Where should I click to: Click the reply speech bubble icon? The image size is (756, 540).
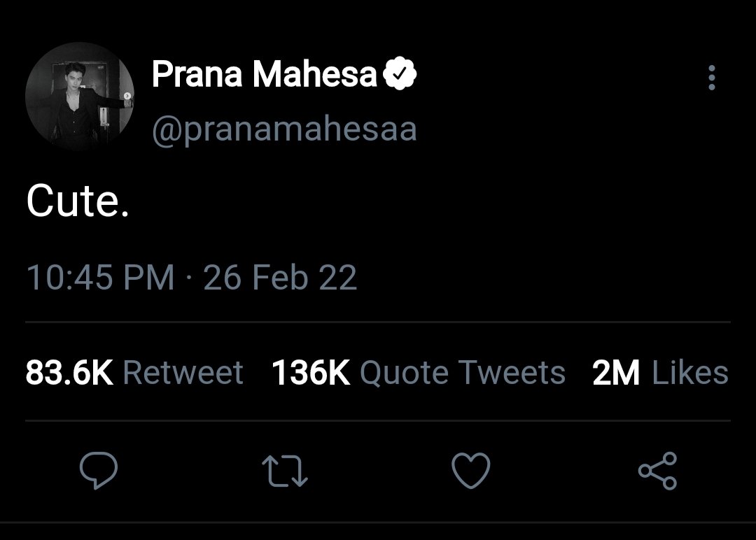(x=99, y=471)
